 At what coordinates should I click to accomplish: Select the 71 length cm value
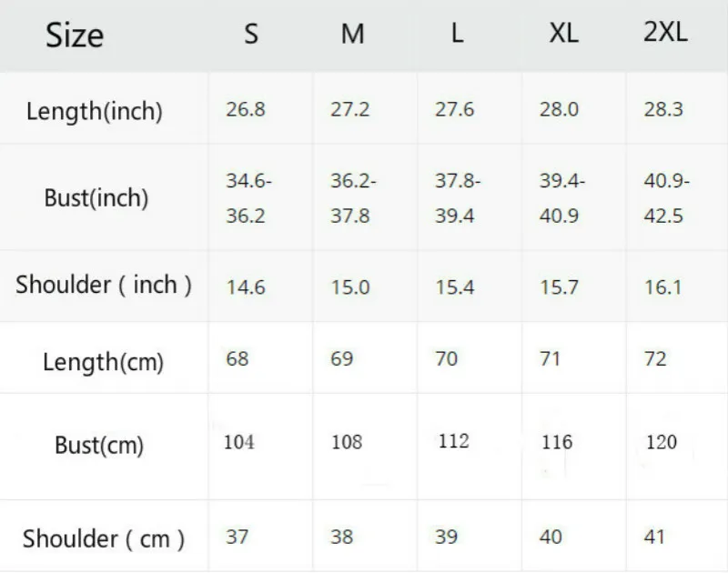(551, 357)
